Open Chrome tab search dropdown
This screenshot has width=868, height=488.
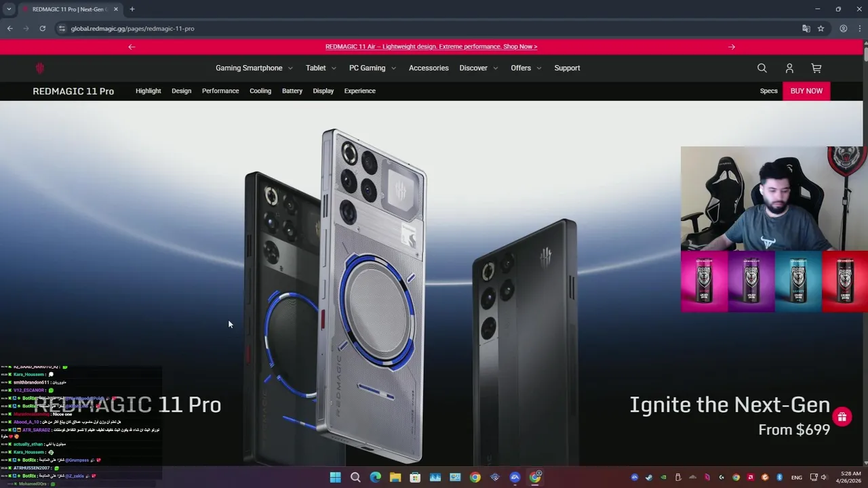[9, 9]
